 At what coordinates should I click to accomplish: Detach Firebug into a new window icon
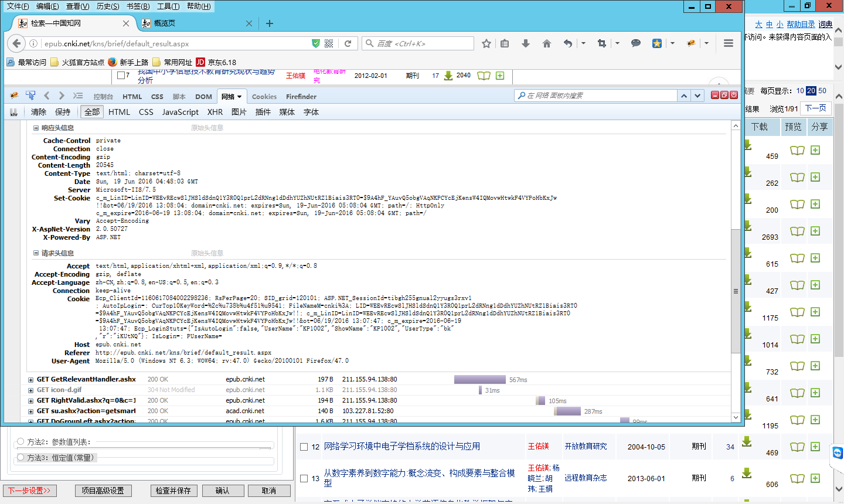click(724, 96)
